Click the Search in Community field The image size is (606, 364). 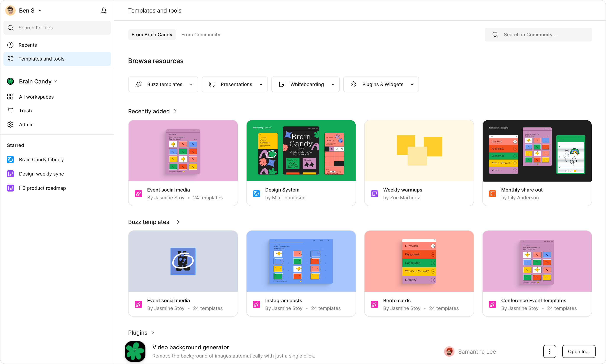coord(538,35)
